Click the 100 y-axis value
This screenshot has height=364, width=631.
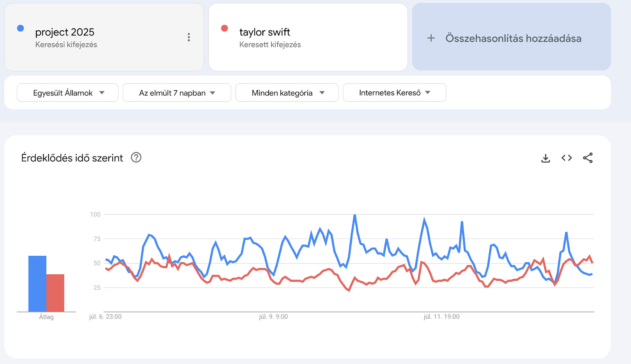click(95, 214)
